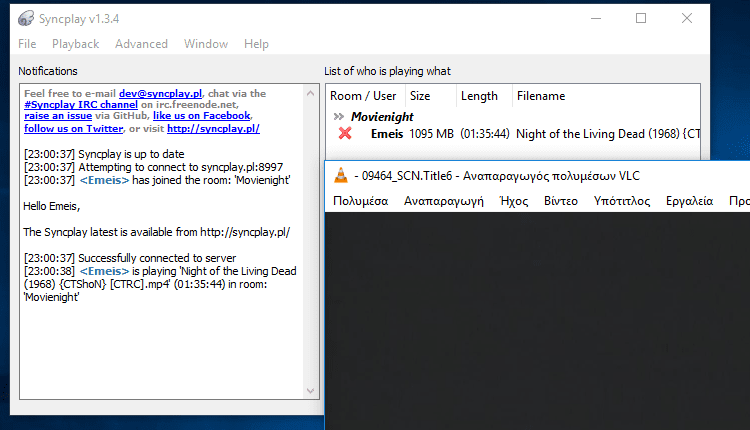Click the Notifications scrollbar up arrow

(x=310, y=93)
